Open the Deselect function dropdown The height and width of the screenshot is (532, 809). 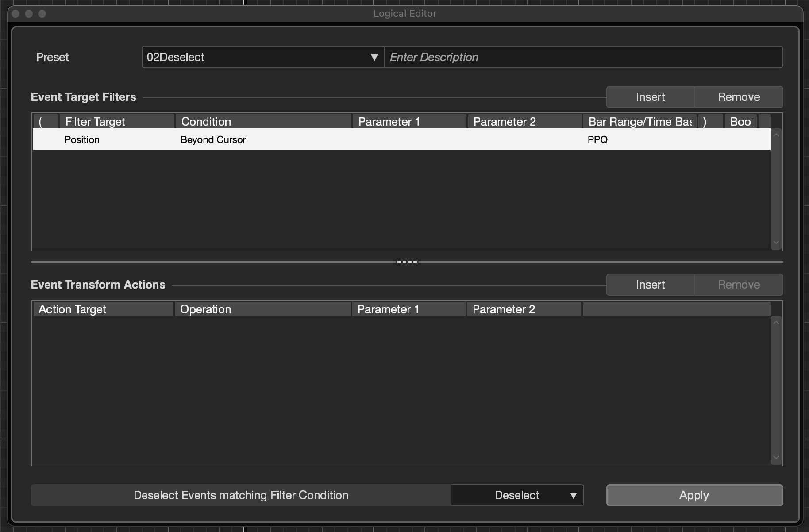click(517, 495)
